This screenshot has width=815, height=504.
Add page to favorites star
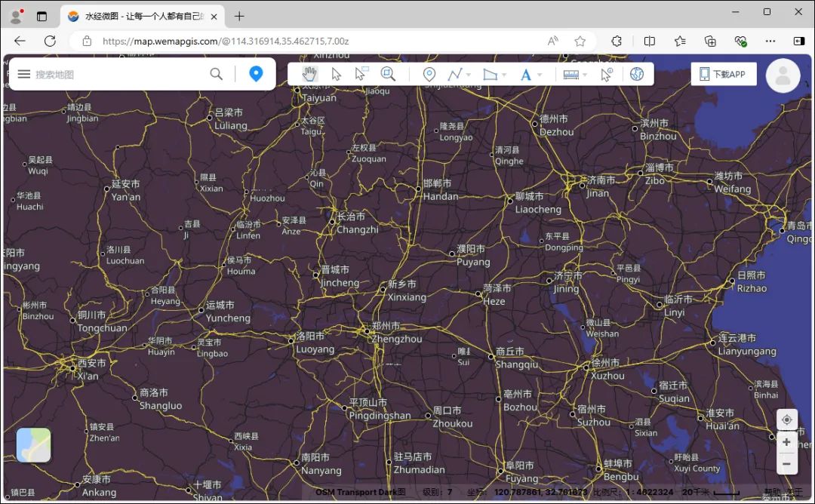pyautogui.click(x=580, y=41)
